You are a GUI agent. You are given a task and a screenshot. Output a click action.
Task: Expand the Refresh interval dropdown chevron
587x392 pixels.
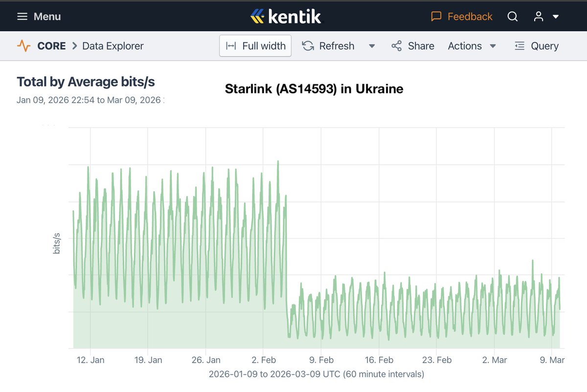pyautogui.click(x=372, y=46)
